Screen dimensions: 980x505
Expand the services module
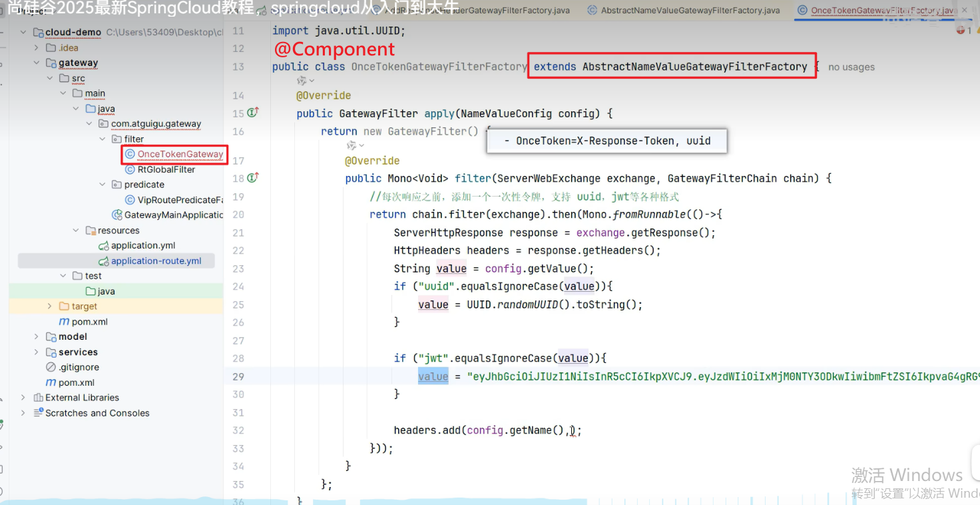click(37, 352)
